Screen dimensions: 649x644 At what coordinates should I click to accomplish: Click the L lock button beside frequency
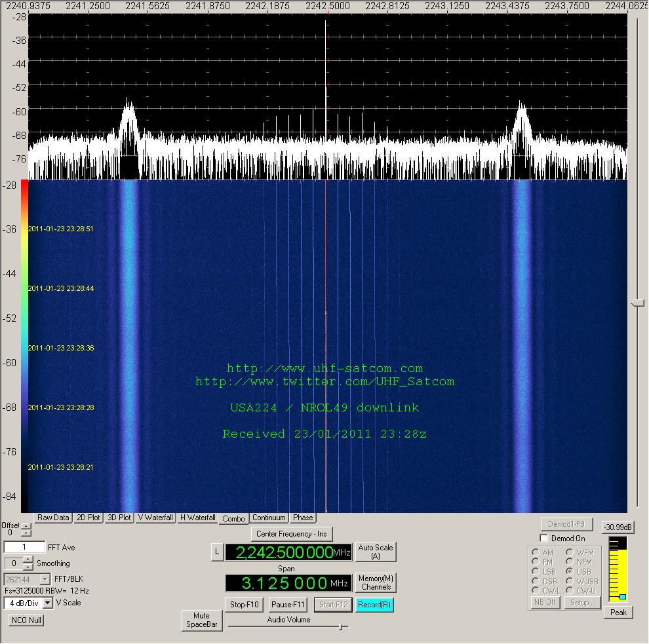[x=217, y=552]
